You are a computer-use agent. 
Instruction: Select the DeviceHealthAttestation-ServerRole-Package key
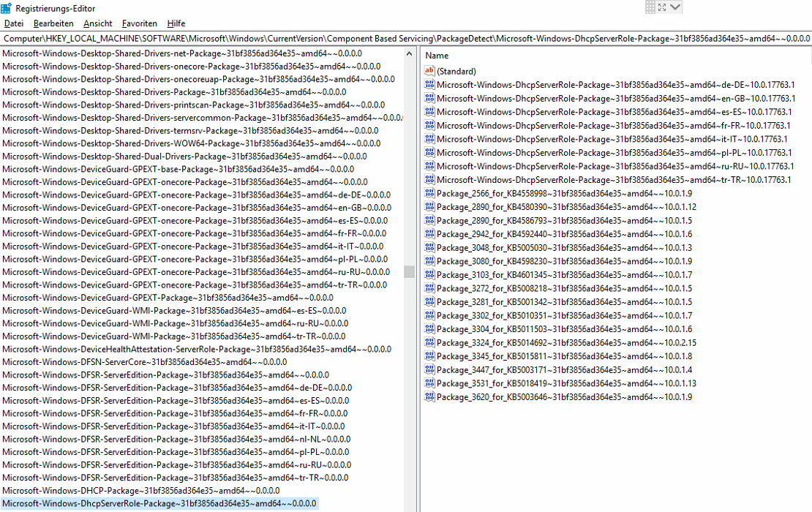coord(196,349)
